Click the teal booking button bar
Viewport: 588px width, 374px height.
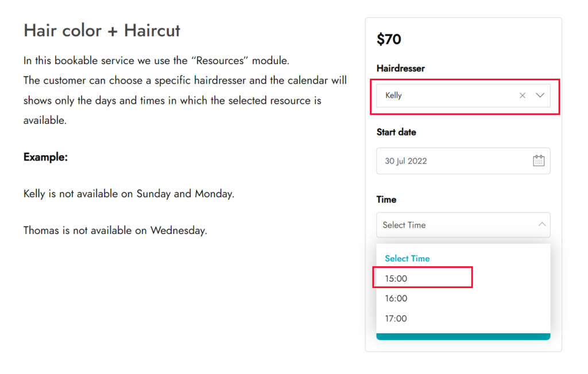click(x=463, y=337)
